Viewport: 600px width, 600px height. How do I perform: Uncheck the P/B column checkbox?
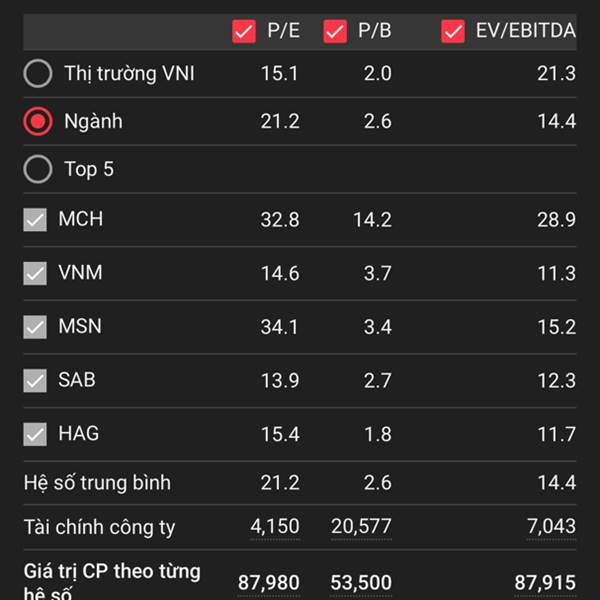click(335, 31)
